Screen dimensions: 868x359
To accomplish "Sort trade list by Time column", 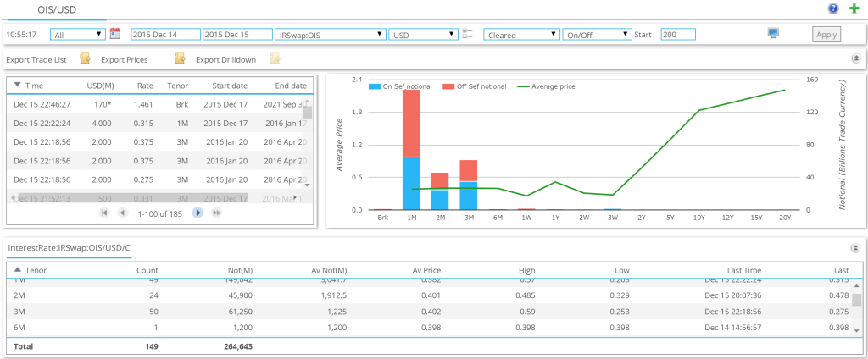I will pos(34,86).
